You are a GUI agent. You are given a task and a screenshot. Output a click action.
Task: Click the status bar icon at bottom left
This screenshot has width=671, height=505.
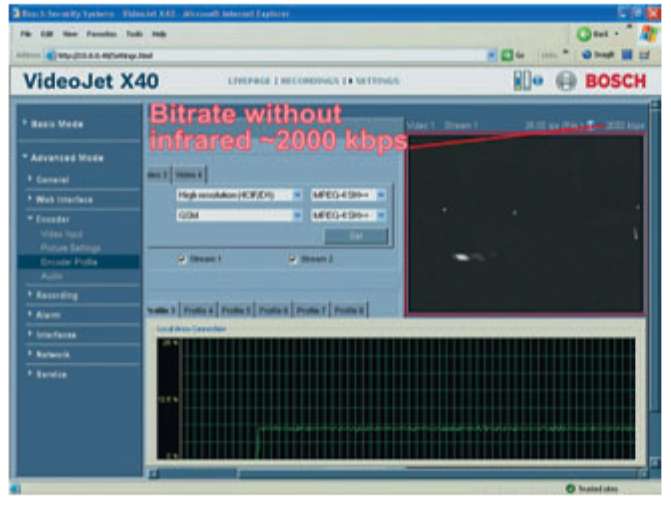[x=15, y=489]
